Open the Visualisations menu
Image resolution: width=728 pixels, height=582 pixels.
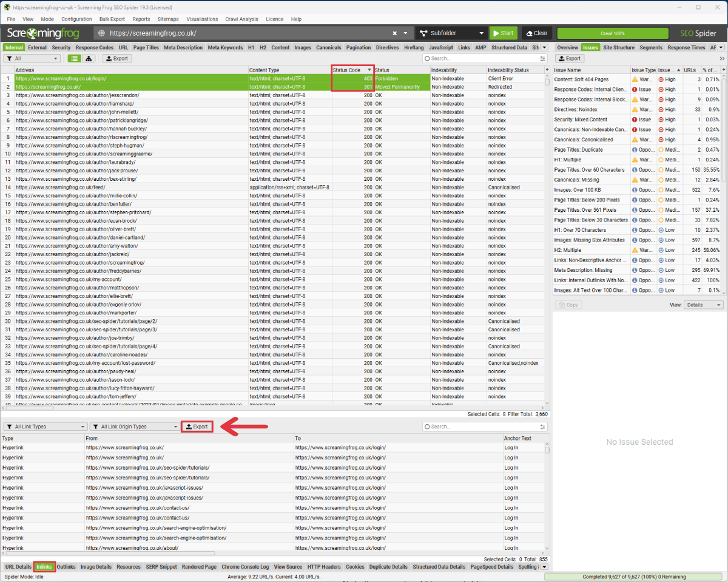[x=202, y=19]
